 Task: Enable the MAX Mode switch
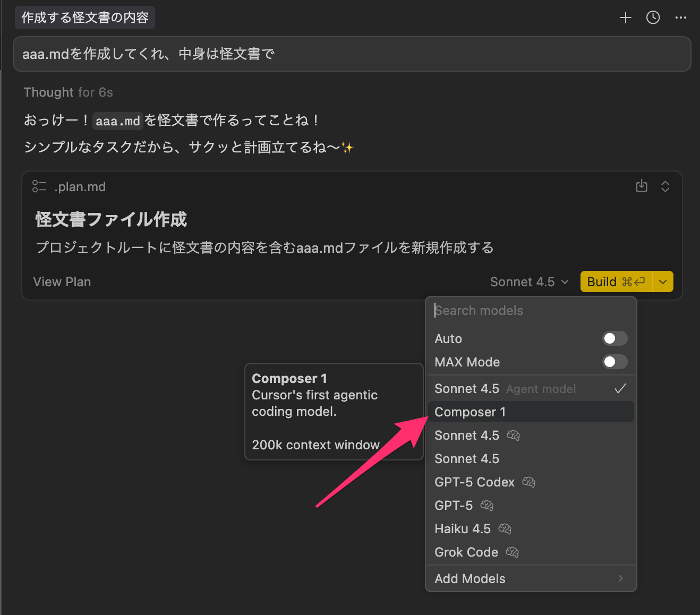614,362
